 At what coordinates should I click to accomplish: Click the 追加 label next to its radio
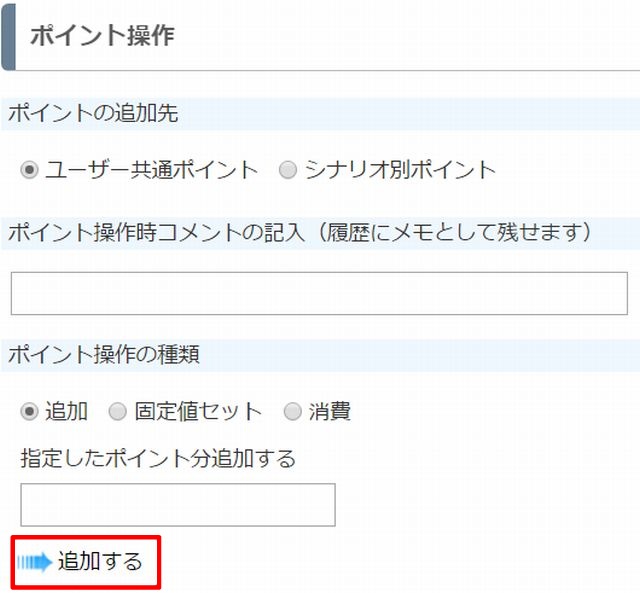coord(66,411)
